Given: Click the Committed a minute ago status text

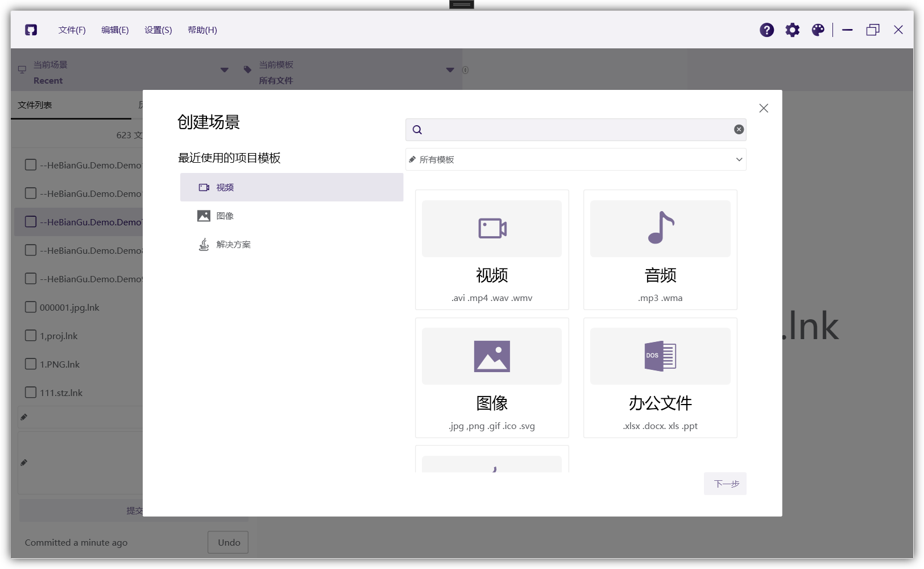Looking at the screenshot, I should [76, 542].
